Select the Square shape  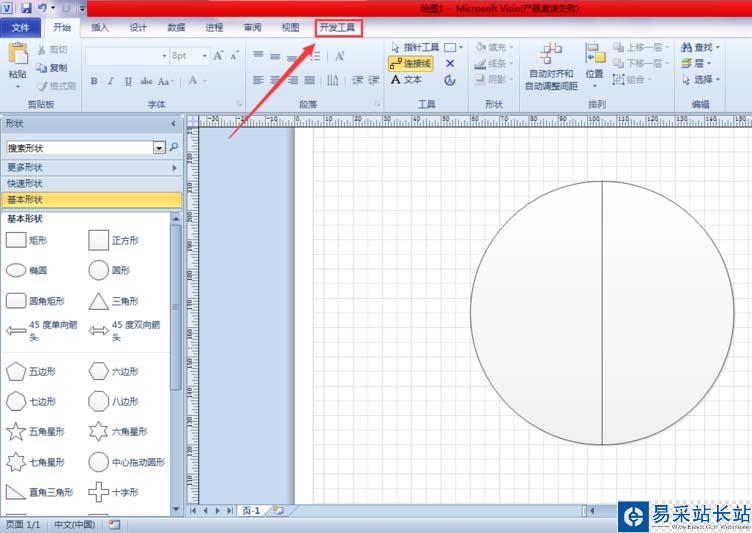point(114,240)
